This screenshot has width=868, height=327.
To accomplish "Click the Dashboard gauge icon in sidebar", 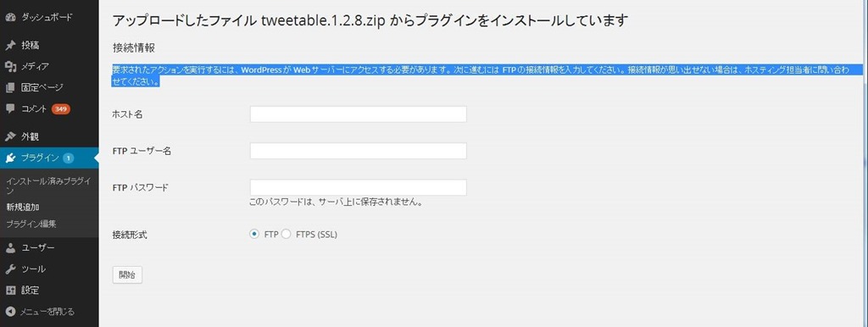I will tap(10, 17).
